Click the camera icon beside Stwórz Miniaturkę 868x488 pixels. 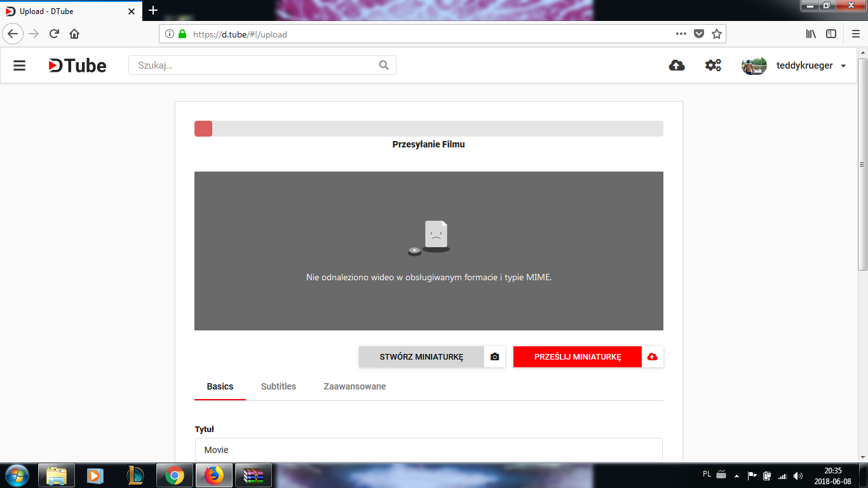coord(495,357)
